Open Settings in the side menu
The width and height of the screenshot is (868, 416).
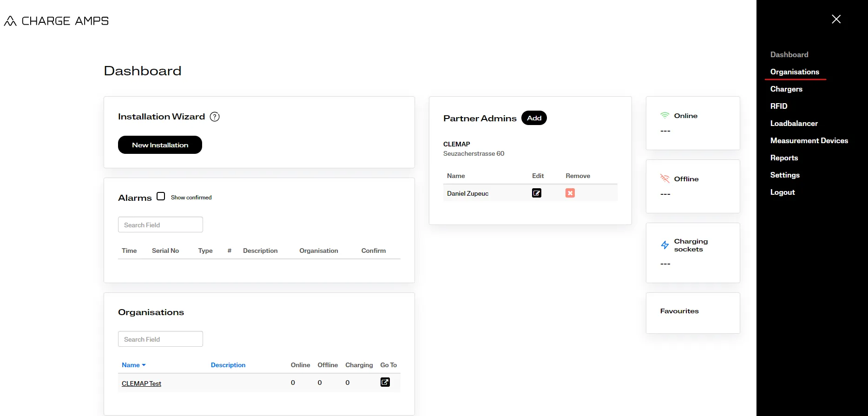[x=785, y=175]
